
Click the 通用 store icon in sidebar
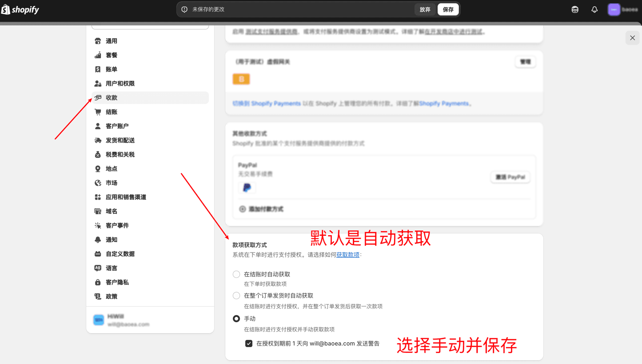98,41
